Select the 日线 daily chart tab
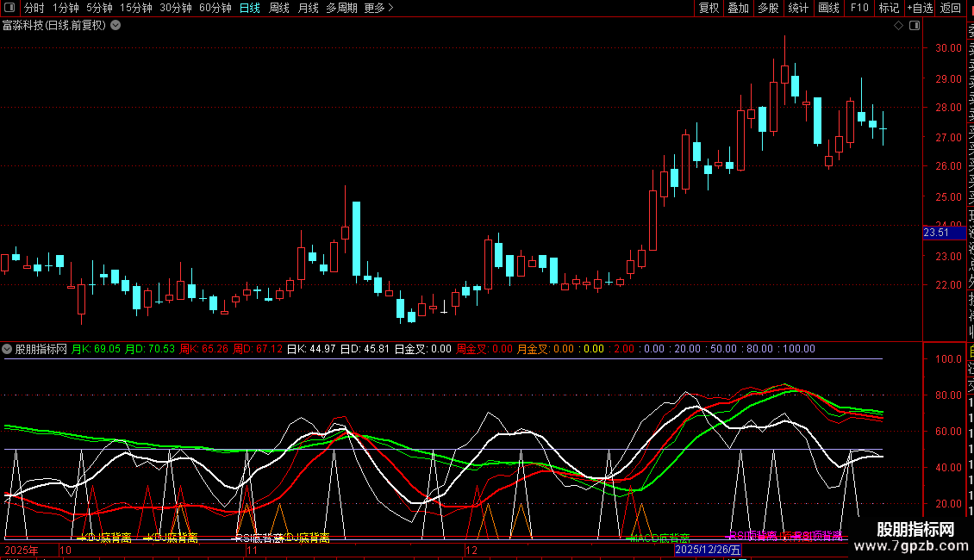The image size is (974, 560). [250, 8]
